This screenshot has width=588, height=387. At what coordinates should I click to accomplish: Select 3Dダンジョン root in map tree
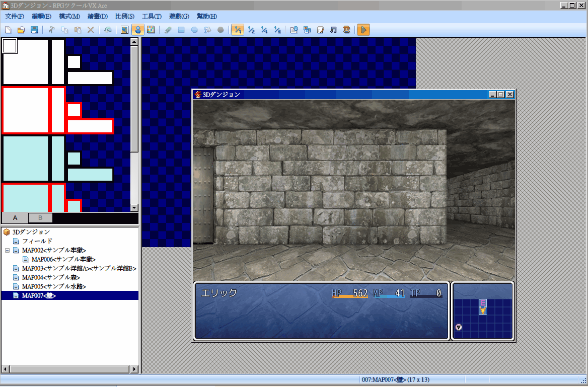(x=31, y=232)
